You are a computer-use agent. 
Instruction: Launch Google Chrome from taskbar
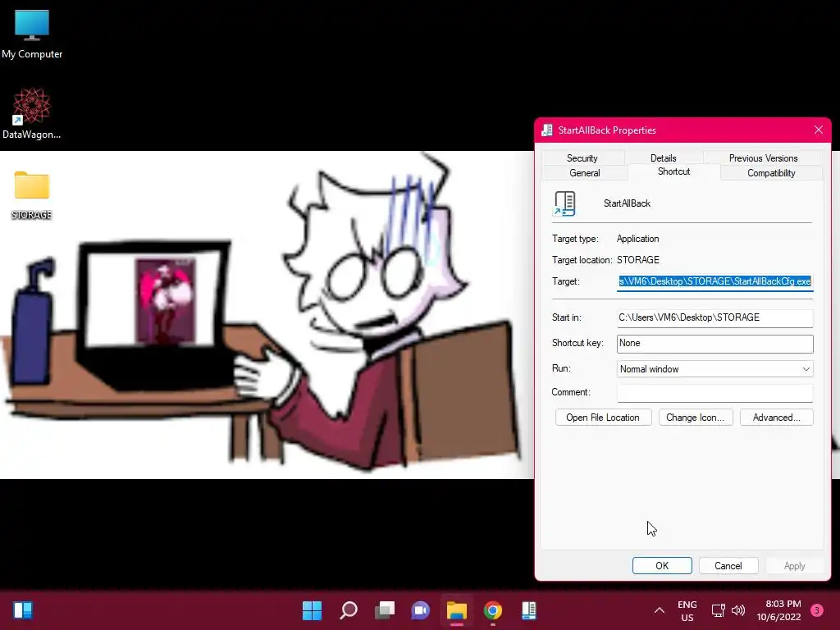[x=493, y=609]
